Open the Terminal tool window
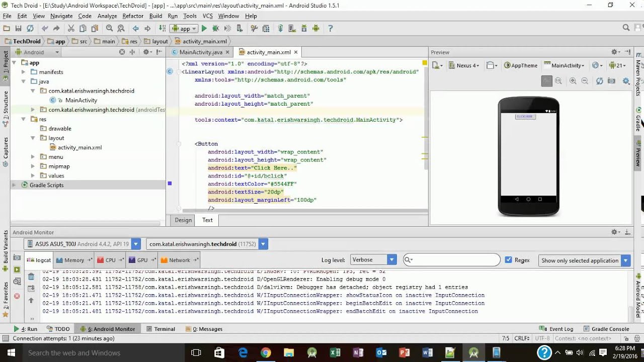This screenshot has width=644, height=362. tap(161, 329)
